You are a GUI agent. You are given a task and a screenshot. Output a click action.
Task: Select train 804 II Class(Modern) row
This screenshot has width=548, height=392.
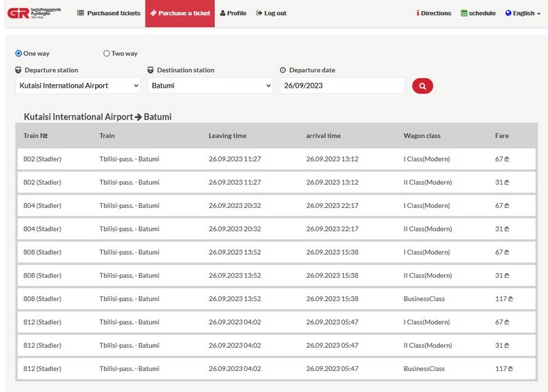277,229
